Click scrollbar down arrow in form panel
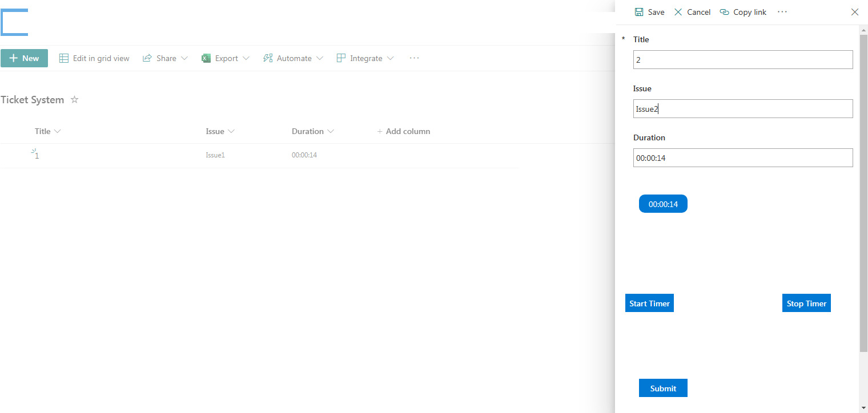Image resolution: width=868 pixels, height=413 pixels. pyautogui.click(x=863, y=407)
